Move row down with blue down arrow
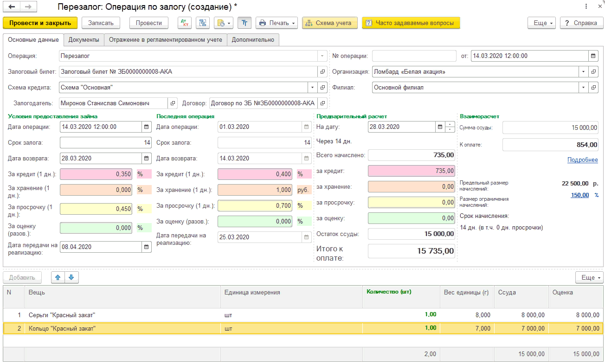Viewport: 605px width, 364px height. pyautogui.click(x=71, y=277)
